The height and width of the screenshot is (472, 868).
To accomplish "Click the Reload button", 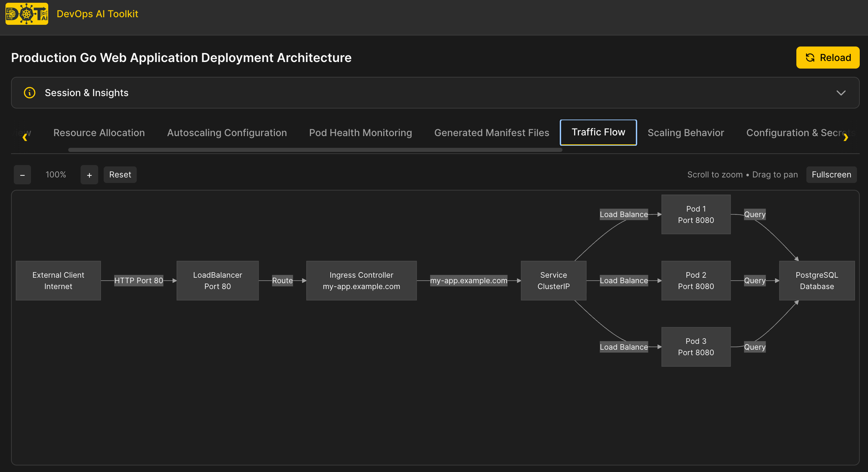I will (828, 57).
